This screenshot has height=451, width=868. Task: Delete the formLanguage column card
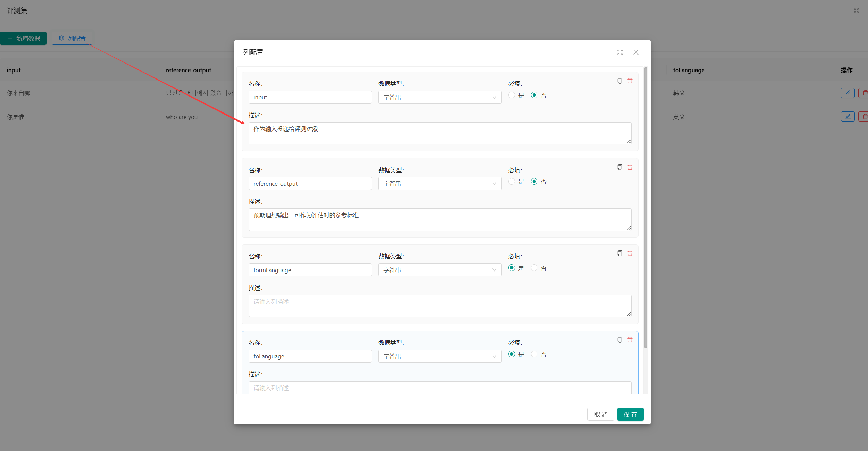(x=630, y=253)
